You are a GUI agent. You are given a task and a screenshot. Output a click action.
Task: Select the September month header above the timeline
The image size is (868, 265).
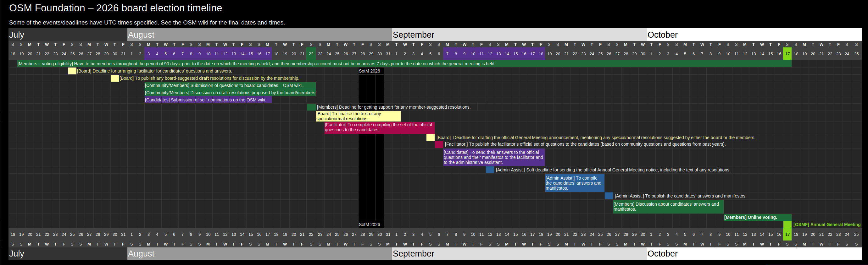(x=519, y=35)
